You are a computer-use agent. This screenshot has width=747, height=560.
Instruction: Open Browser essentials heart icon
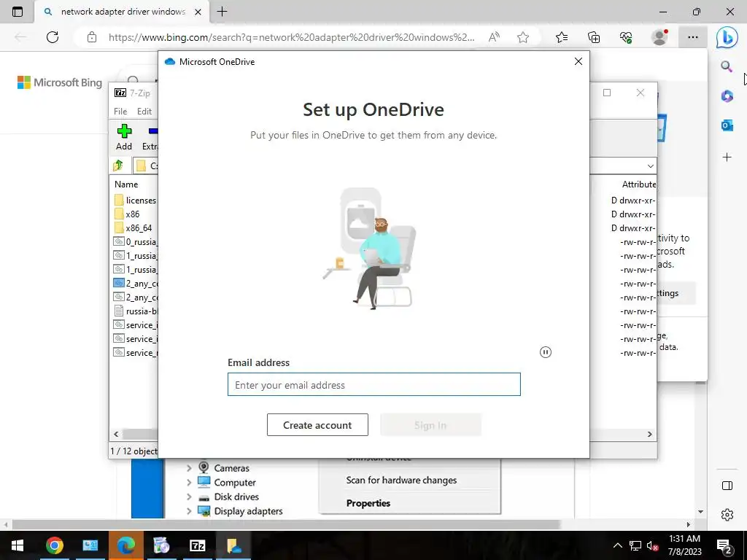click(x=626, y=37)
